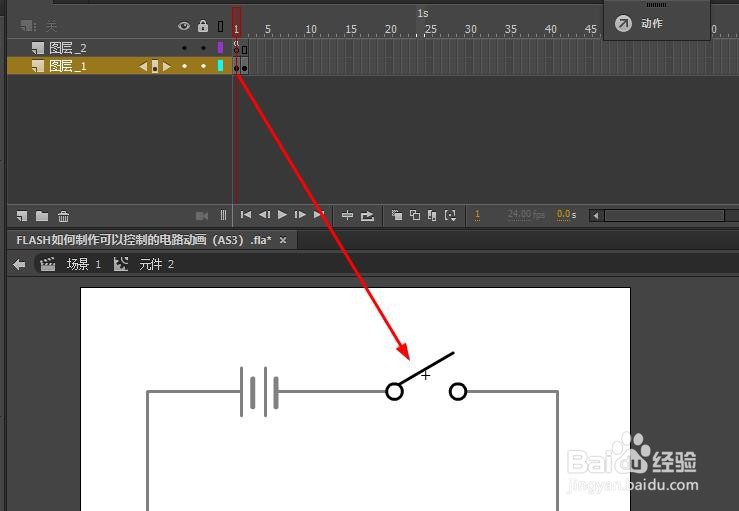Select layer 图层_2

68,48
